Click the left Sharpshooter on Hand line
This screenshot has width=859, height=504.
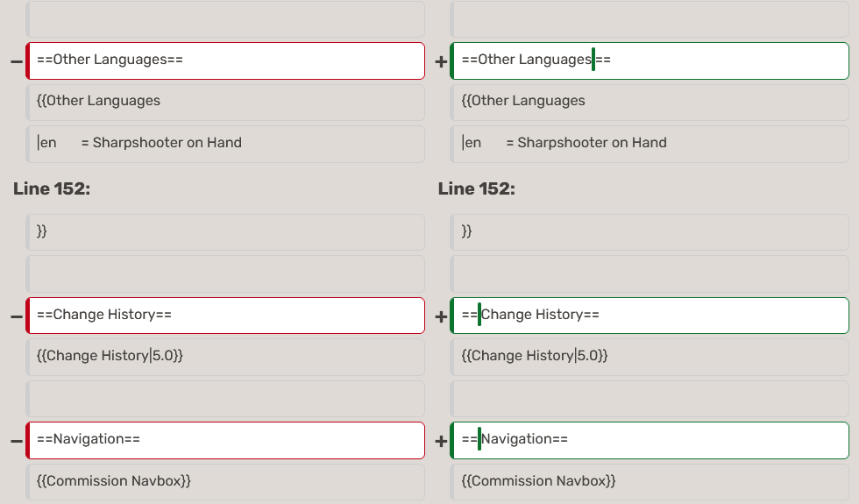tap(139, 143)
